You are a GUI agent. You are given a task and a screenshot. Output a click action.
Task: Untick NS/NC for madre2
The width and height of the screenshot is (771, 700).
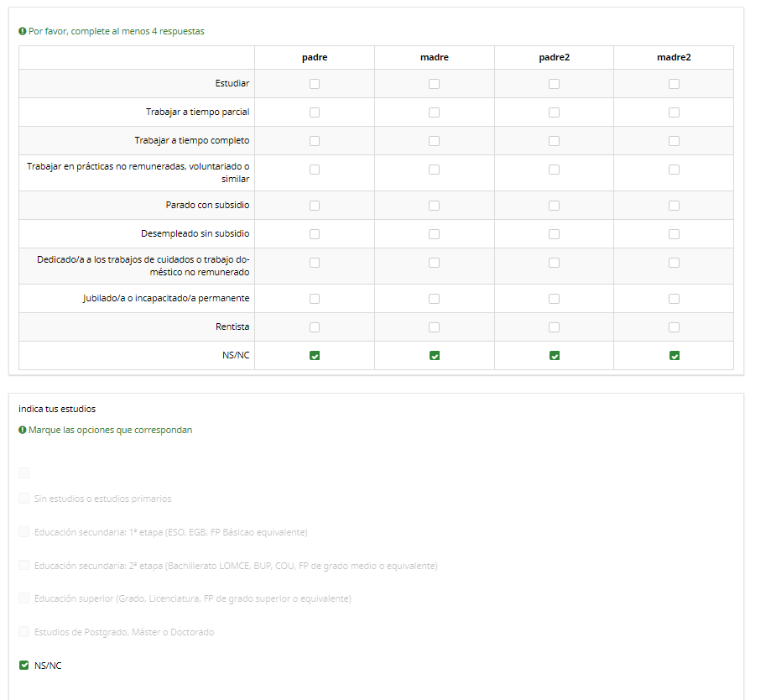click(674, 356)
